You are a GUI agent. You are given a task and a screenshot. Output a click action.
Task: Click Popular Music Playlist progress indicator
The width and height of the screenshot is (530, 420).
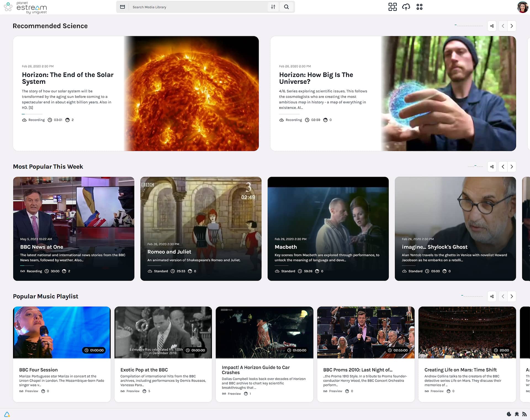(x=472, y=296)
